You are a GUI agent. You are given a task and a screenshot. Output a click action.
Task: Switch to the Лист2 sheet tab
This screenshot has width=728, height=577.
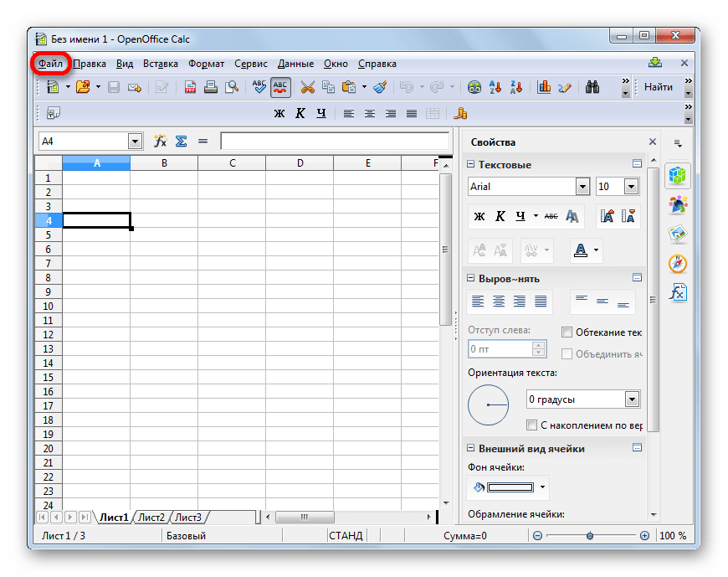pos(151,518)
